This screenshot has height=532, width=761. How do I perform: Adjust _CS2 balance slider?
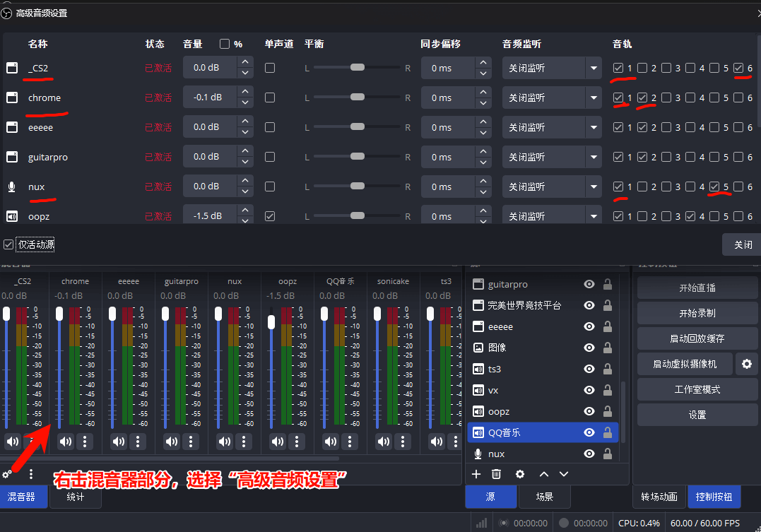click(x=358, y=67)
